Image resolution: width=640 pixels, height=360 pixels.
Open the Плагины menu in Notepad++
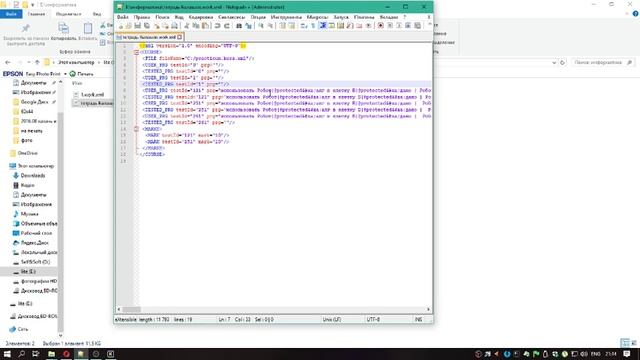tap(364, 17)
